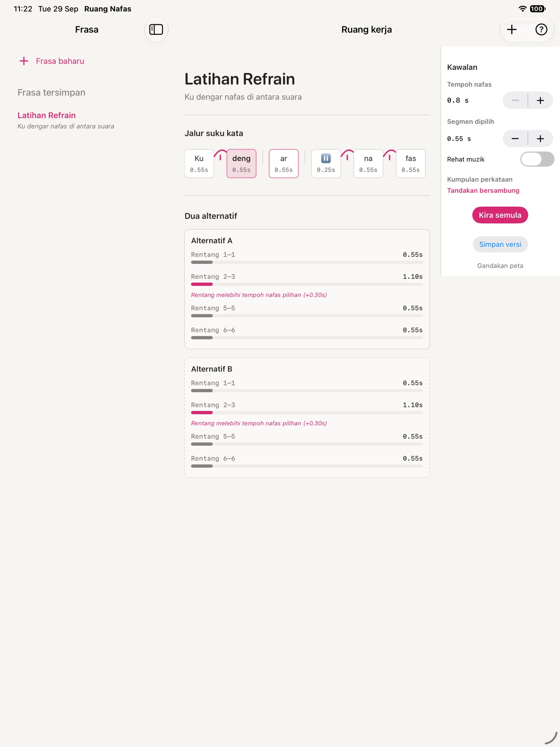Click the "Ruang Nafas" status bar label

(x=108, y=9)
